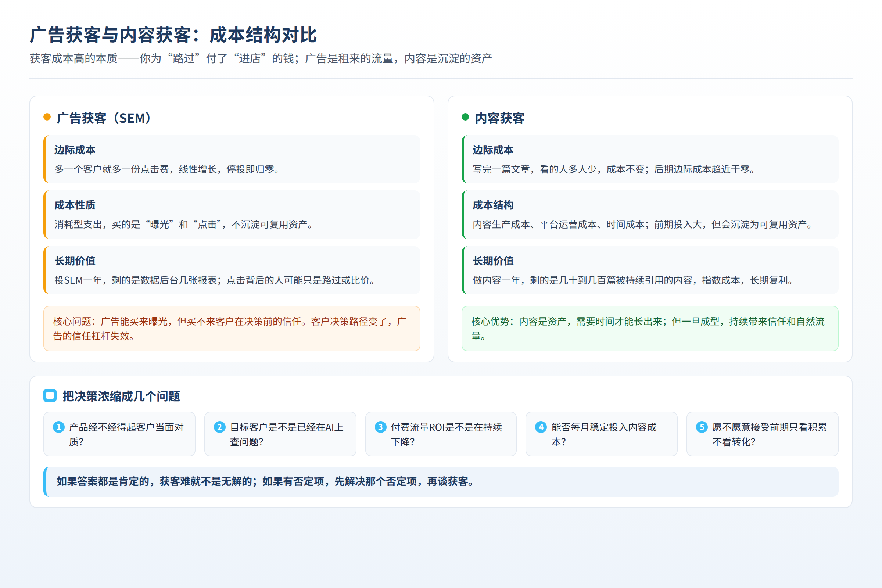Click 长期价值 in the 广告获客 column
The image size is (882, 588).
coord(75,261)
